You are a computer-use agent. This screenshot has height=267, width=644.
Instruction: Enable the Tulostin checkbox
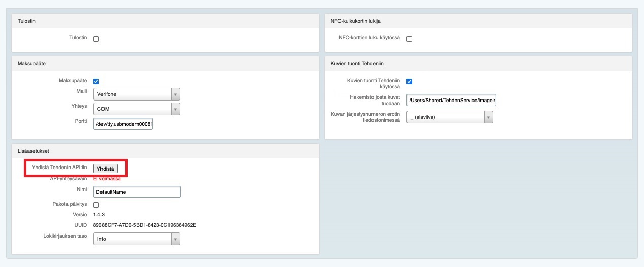(96, 39)
